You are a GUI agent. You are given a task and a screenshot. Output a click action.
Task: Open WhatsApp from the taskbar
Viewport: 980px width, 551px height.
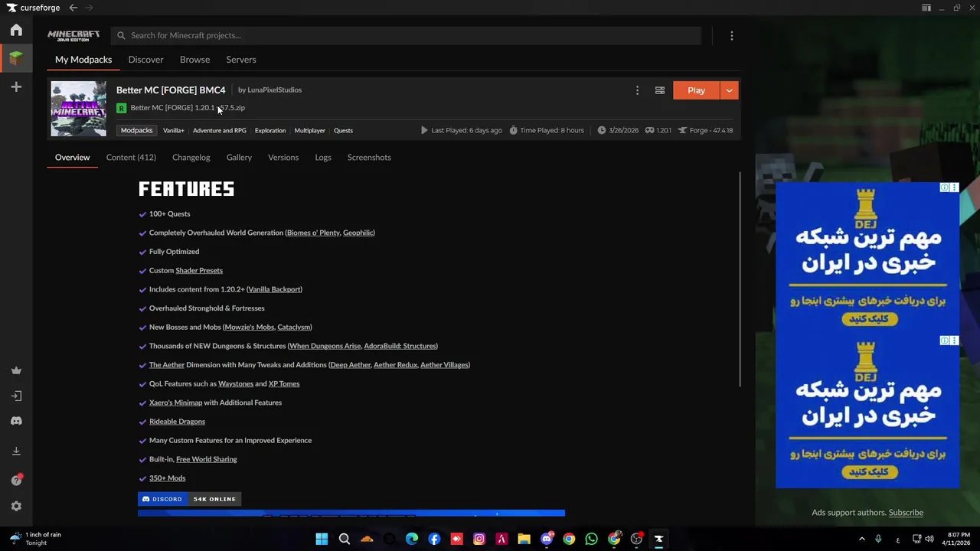click(591, 539)
